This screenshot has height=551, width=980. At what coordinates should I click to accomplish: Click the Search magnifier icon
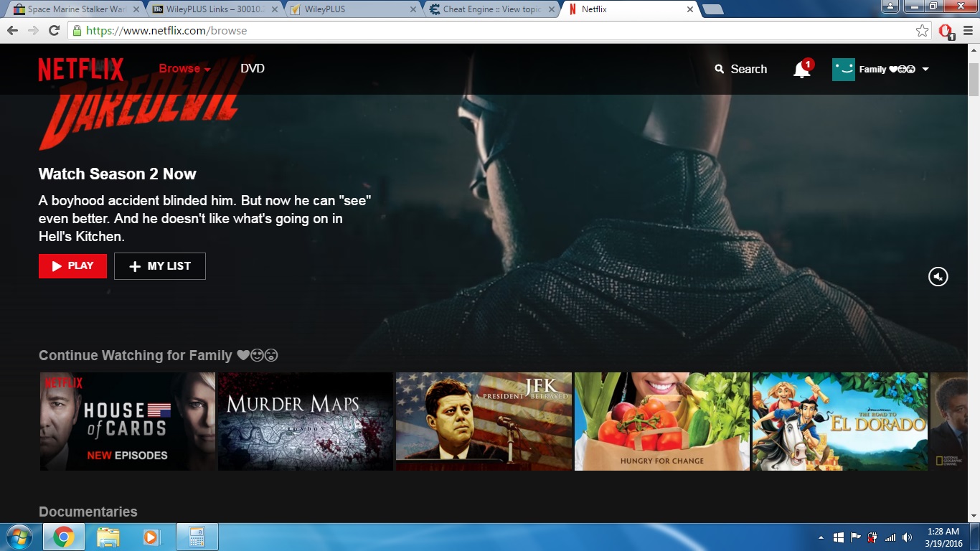(720, 70)
